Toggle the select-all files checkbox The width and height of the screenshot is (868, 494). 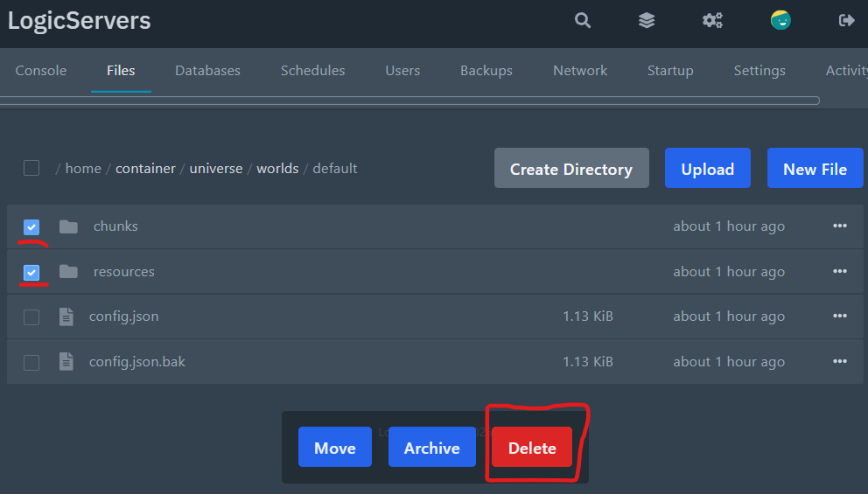[x=31, y=168]
